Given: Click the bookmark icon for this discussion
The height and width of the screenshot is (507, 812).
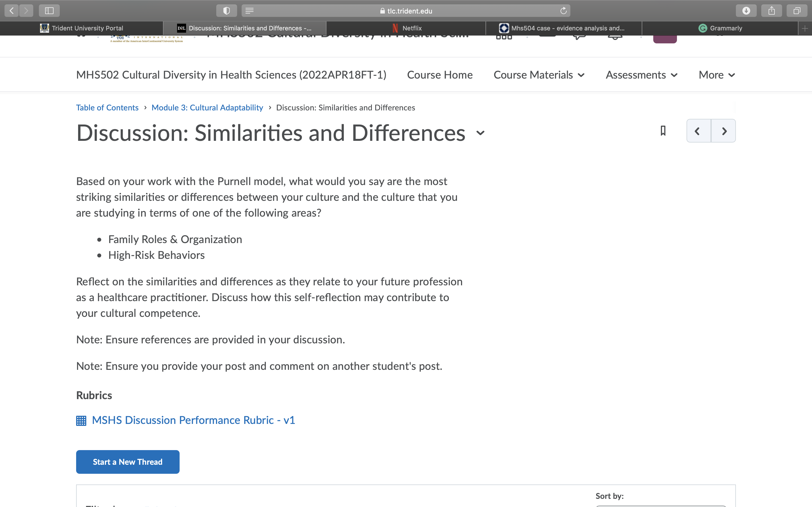Looking at the screenshot, I should 663,131.
